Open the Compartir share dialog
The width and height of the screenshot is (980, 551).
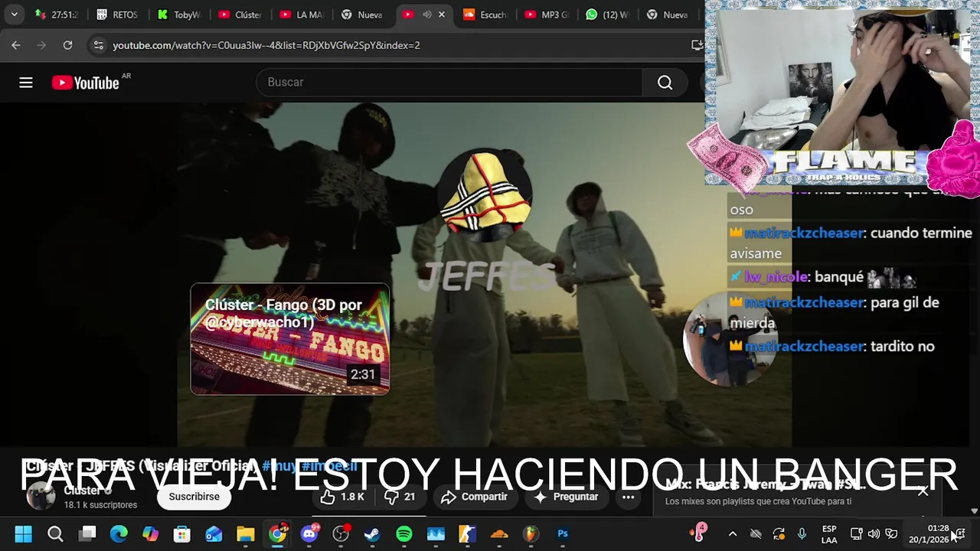point(475,497)
